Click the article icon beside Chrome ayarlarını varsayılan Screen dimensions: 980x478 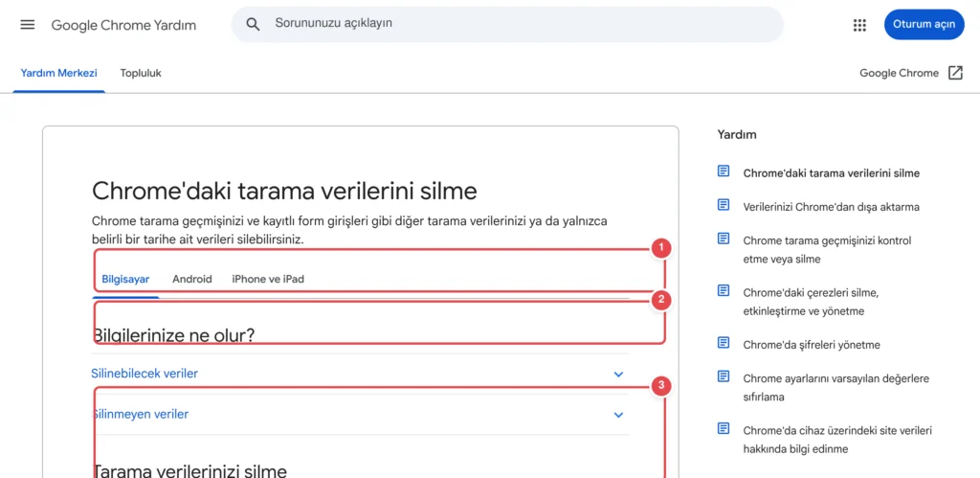click(724, 376)
